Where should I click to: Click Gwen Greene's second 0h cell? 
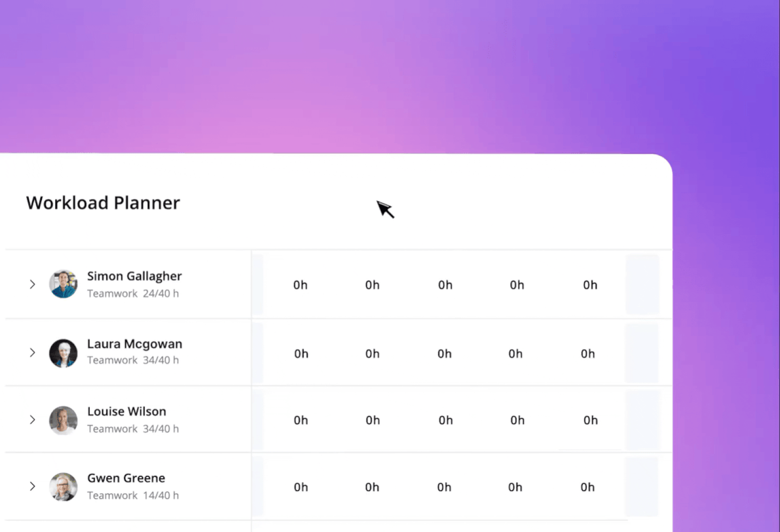372,487
